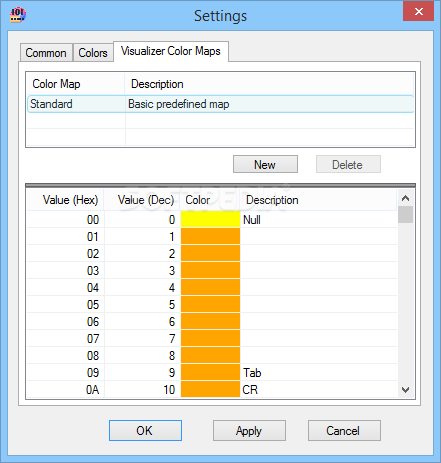This screenshot has width=441, height=463.
Task: Click the value table's scrollbar thumb
Action: [405, 215]
